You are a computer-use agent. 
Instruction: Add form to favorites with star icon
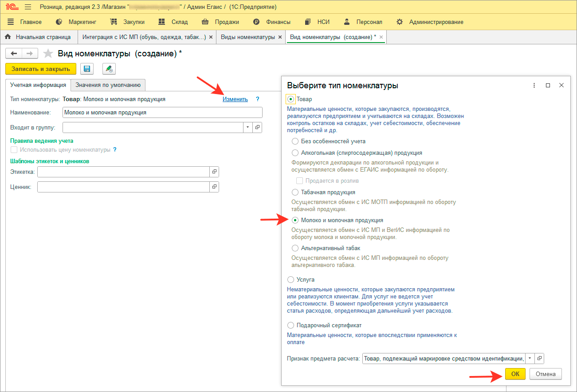tap(48, 54)
